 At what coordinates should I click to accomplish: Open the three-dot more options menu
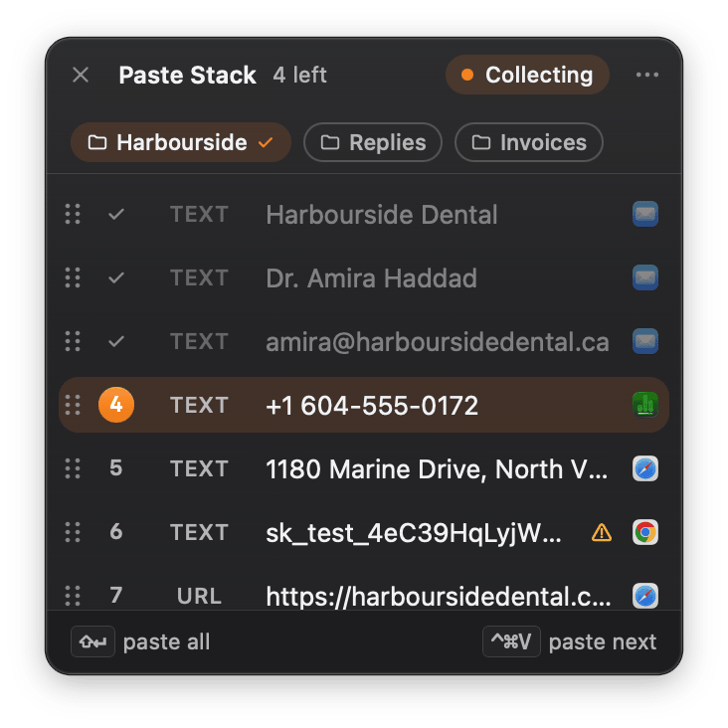(646, 75)
